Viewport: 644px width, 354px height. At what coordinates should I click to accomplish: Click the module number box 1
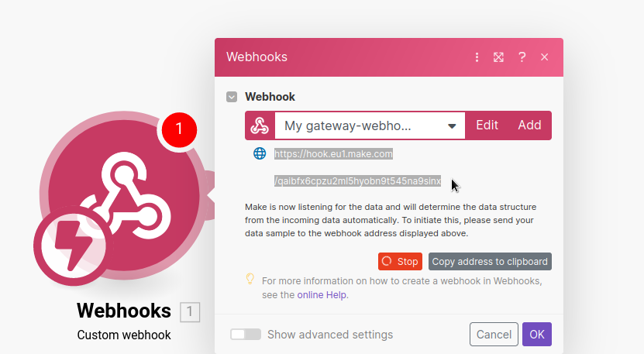[190, 311]
